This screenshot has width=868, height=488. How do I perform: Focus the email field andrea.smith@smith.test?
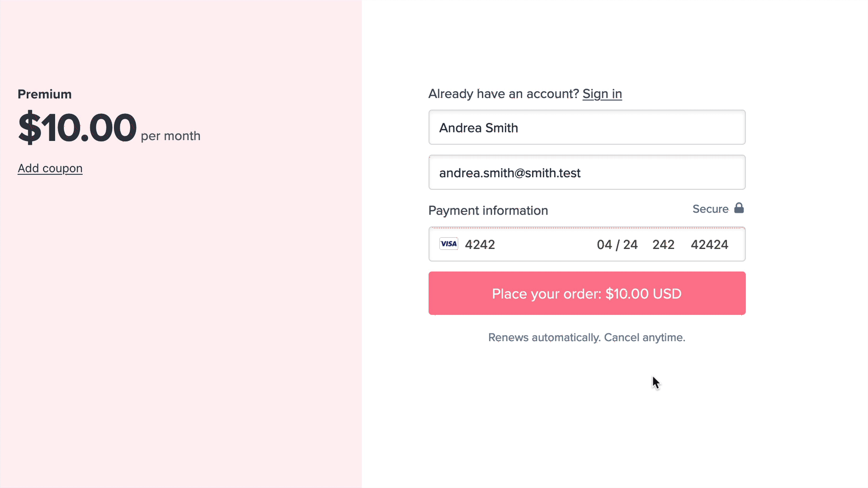click(x=587, y=173)
